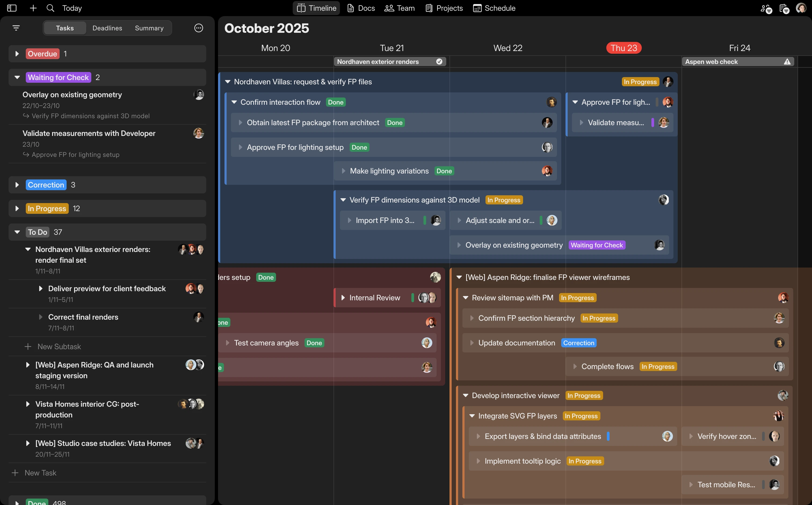Click the plus add icon in top bar

coord(33,8)
